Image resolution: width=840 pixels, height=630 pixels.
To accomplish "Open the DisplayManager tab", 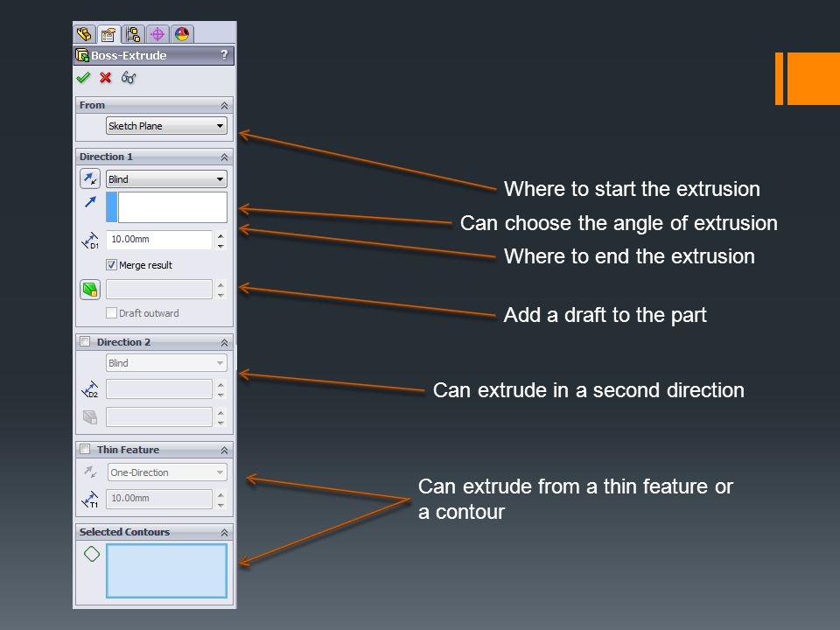I will click(x=182, y=34).
